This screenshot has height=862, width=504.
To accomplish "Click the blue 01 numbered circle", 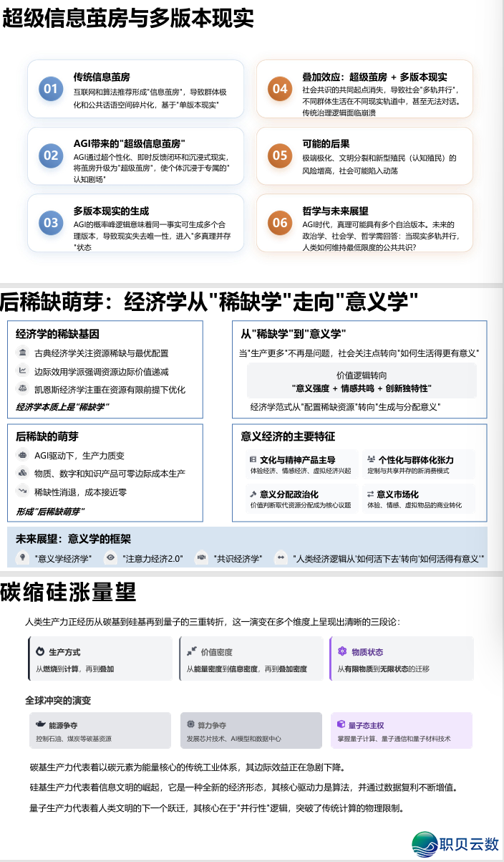I will 50,89.
